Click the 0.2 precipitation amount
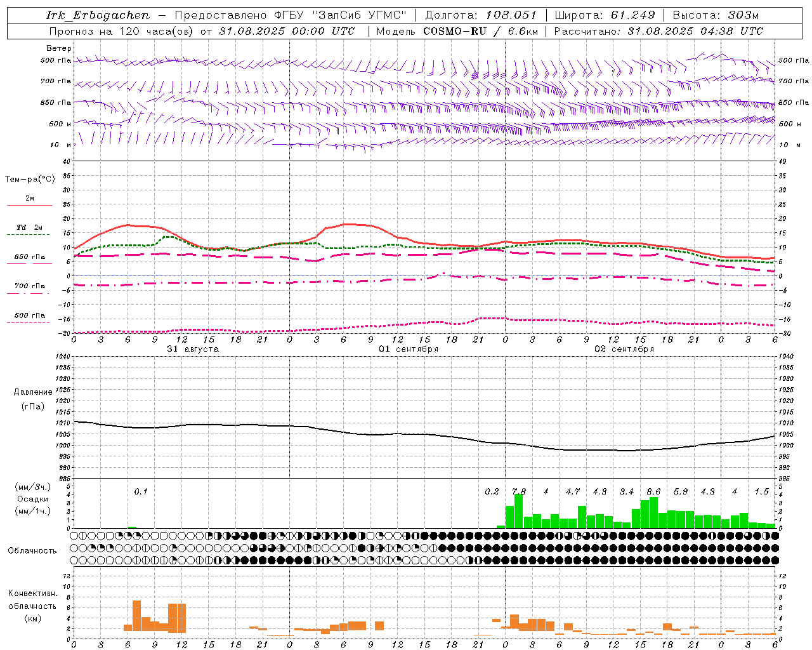The image size is (812, 650). 492,492
